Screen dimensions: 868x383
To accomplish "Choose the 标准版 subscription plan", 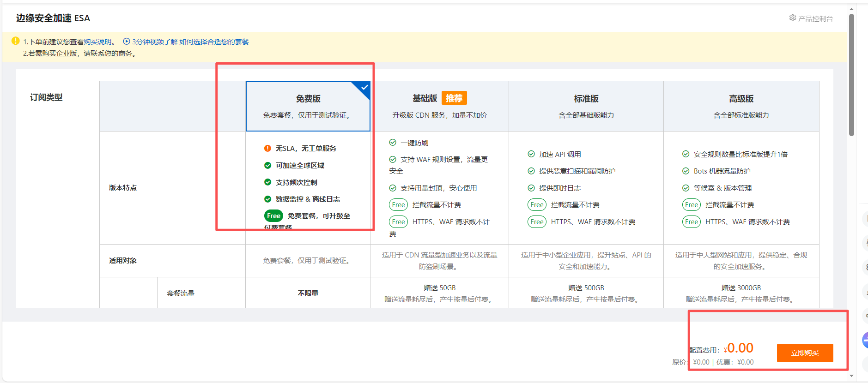I will (586, 107).
